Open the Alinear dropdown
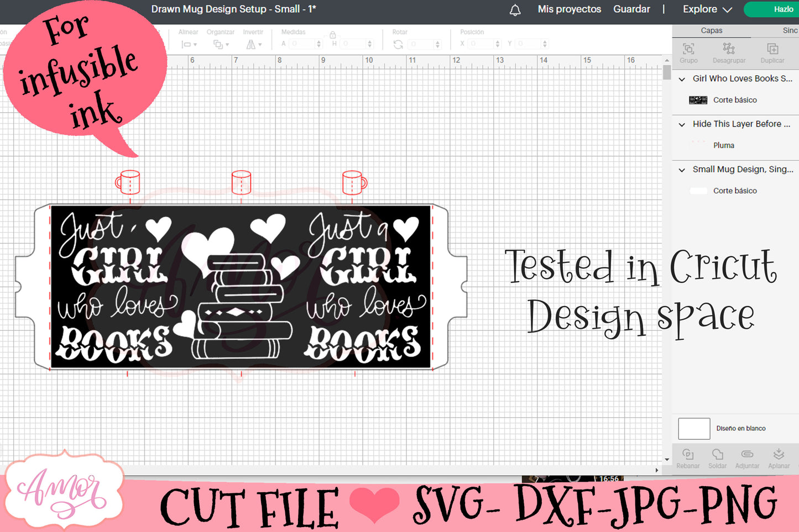 [189, 44]
